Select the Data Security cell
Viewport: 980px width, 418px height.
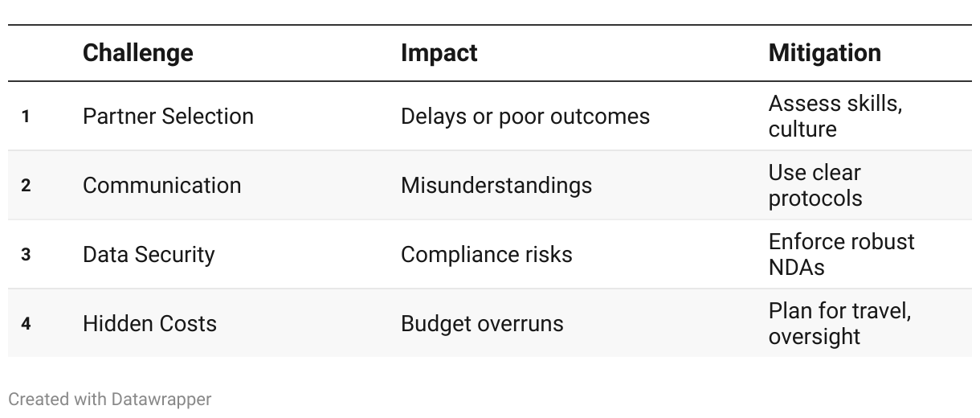pyautogui.click(x=149, y=254)
